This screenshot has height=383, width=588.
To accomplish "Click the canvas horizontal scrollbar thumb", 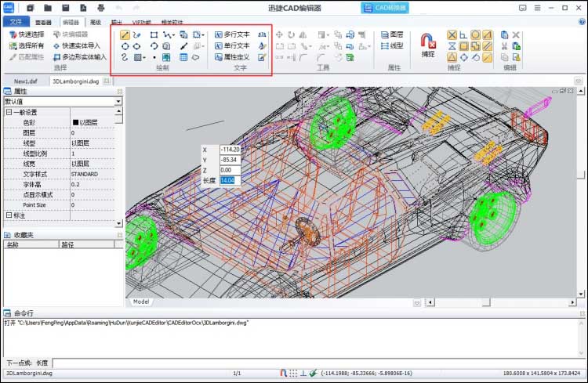I will pyautogui.click(x=486, y=302).
